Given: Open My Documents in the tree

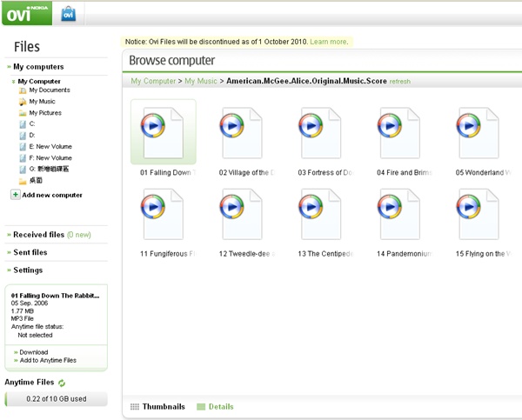Looking at the screenshot, I should click(50, 90).
